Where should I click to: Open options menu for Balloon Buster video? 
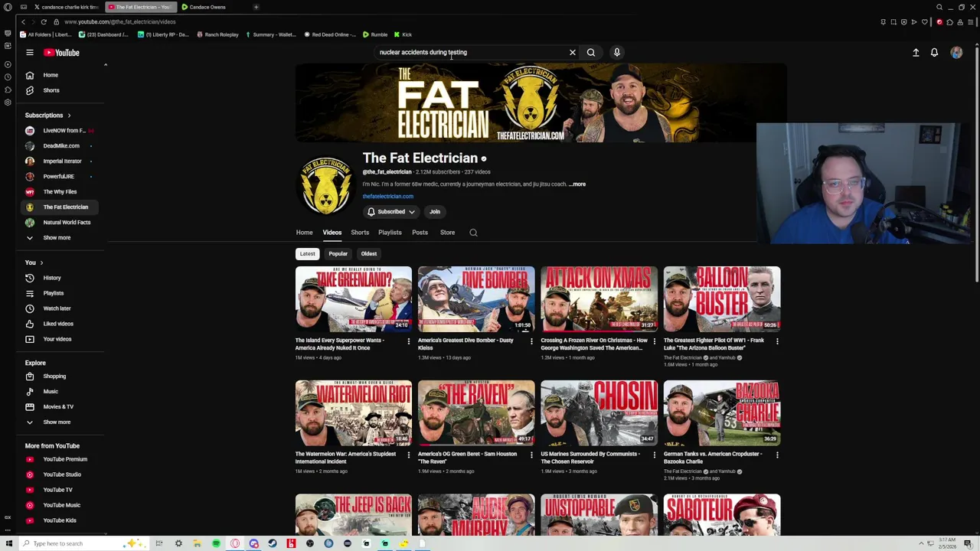[777, 341]
